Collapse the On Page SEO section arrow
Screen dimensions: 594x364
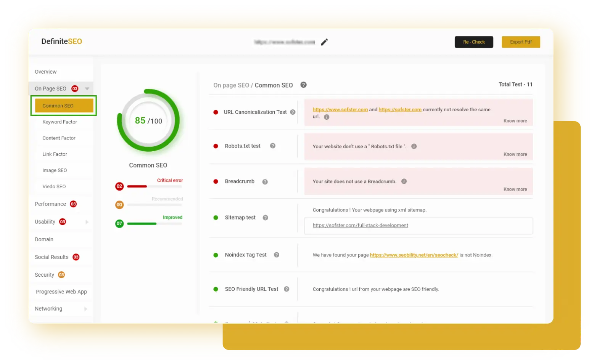tap(87, 89)
